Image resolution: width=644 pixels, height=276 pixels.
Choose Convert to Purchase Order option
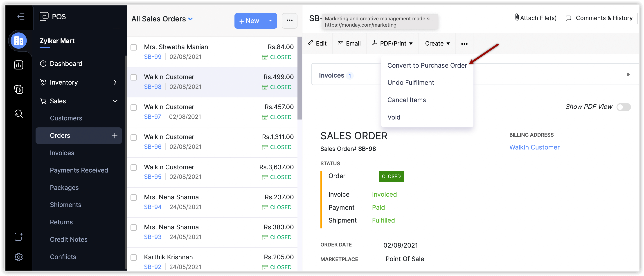coord(427,66)
